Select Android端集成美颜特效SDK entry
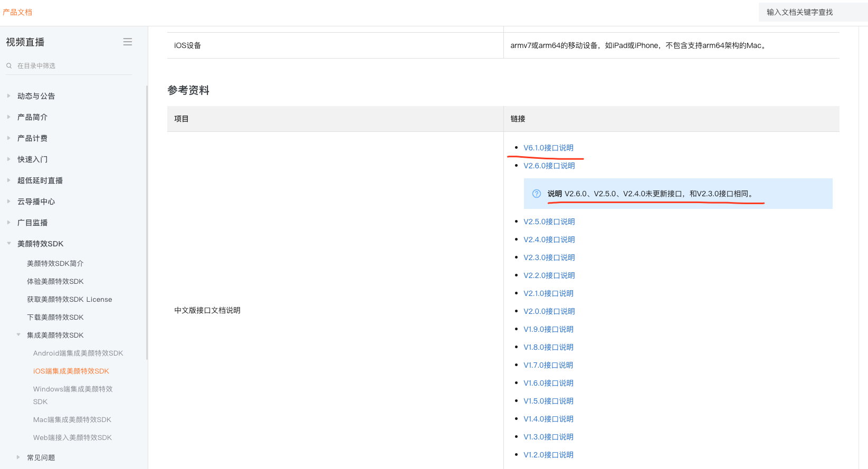 [78, 353]
